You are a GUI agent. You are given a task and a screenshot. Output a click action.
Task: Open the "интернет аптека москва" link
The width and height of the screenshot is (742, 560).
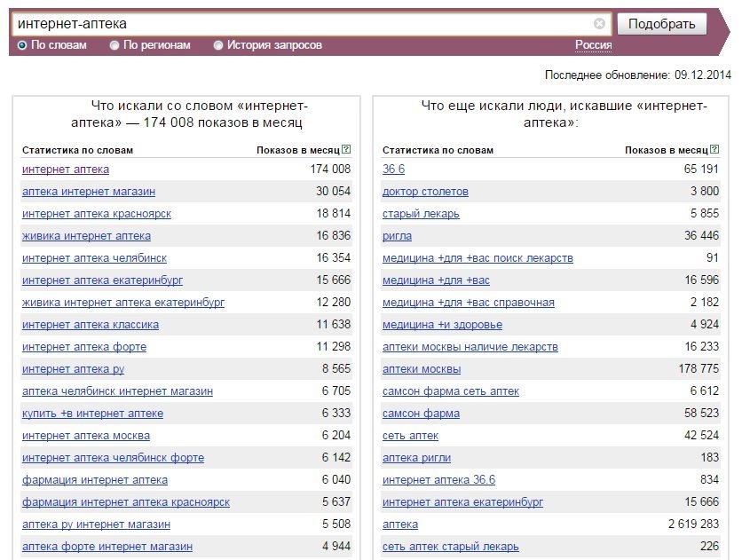point(86,436)
